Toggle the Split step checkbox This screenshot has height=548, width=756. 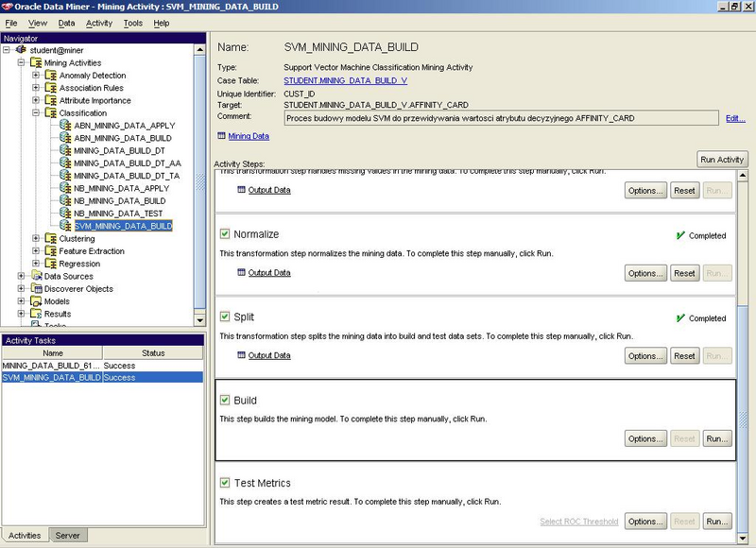[x=225, y=317]
